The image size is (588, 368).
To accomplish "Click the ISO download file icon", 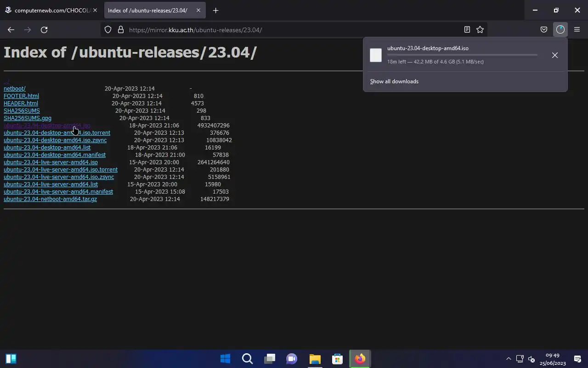I will click(376, 55).
